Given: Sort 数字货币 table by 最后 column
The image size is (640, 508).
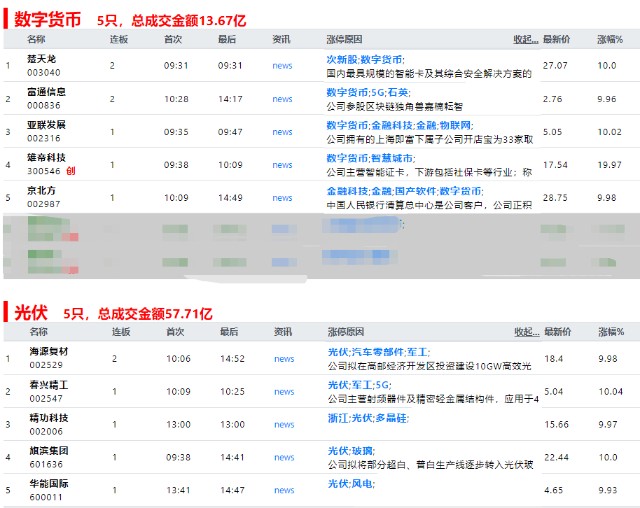Looking at the screenshot, I should tap(227, 40).
